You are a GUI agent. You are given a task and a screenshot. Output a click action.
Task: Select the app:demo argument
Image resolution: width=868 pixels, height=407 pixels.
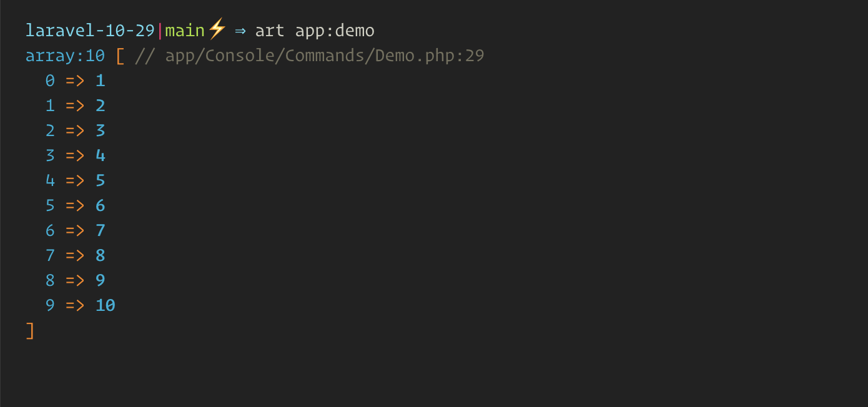[x=335, y=31]
